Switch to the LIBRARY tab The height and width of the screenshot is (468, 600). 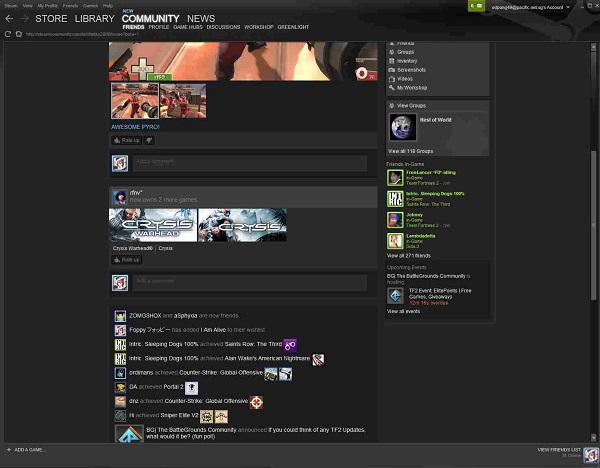pos(95,18)
